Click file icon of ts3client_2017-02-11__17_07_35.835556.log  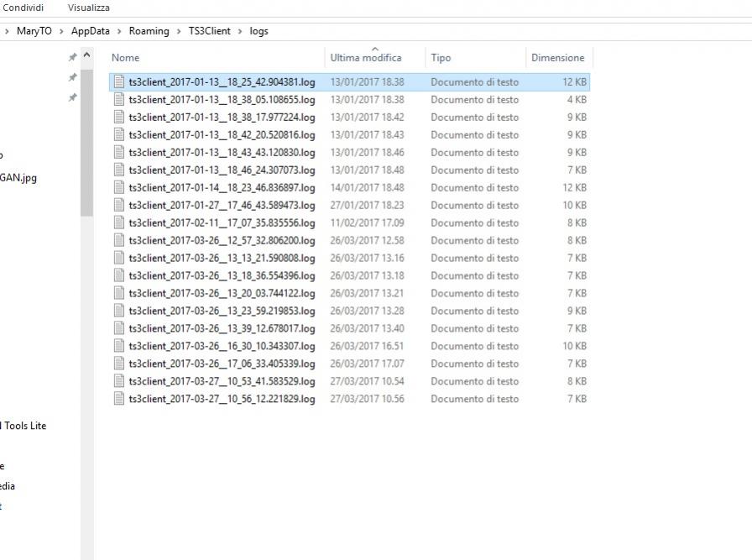pyautogui.click(x=119, y=223)
